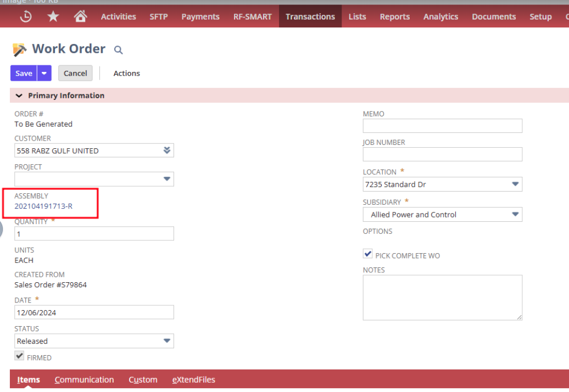Click the Quantity input field
The image size is (569, 392).
click(x=94, y=234)
